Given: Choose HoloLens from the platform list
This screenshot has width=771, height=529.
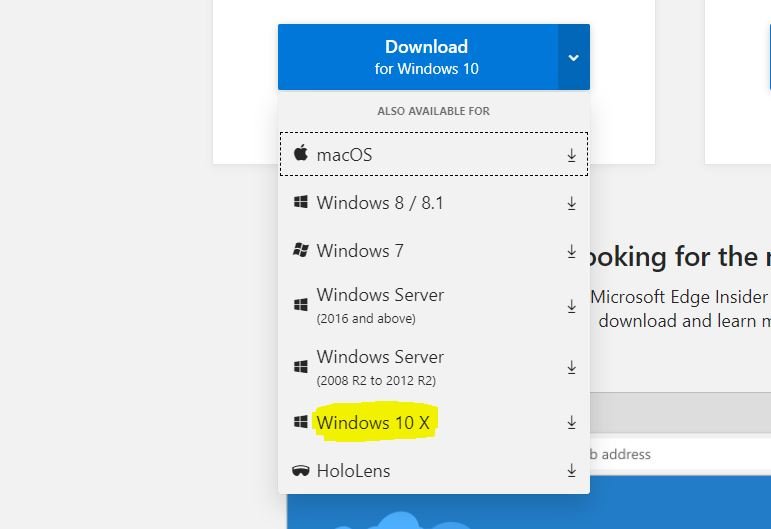Looking at the screenshot, I should tap(353, 471).
